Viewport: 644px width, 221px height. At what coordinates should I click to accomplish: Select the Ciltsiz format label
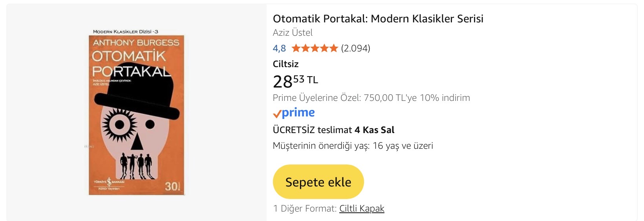(x=285, y=64)
